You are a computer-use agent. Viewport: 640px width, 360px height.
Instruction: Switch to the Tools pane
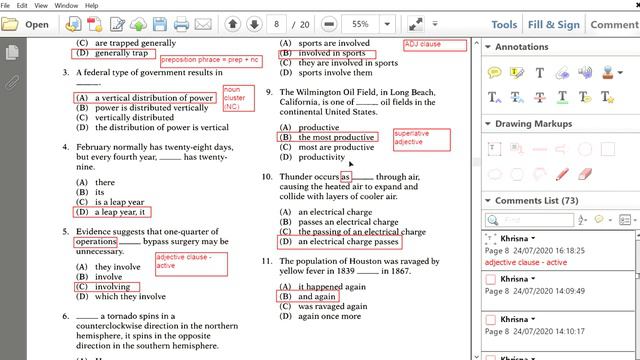[504, 25]
